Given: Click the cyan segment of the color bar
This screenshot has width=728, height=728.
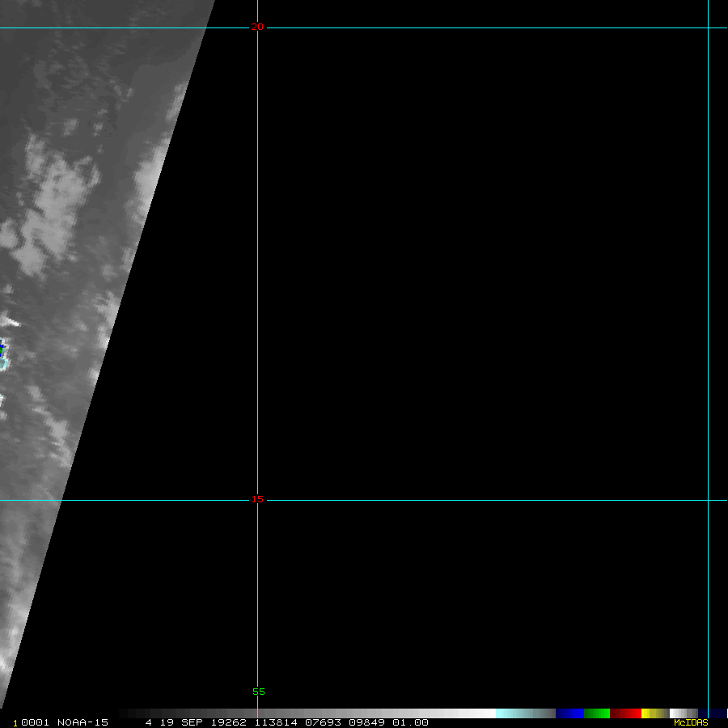Looking at the screenshot, I should point(514,713).
